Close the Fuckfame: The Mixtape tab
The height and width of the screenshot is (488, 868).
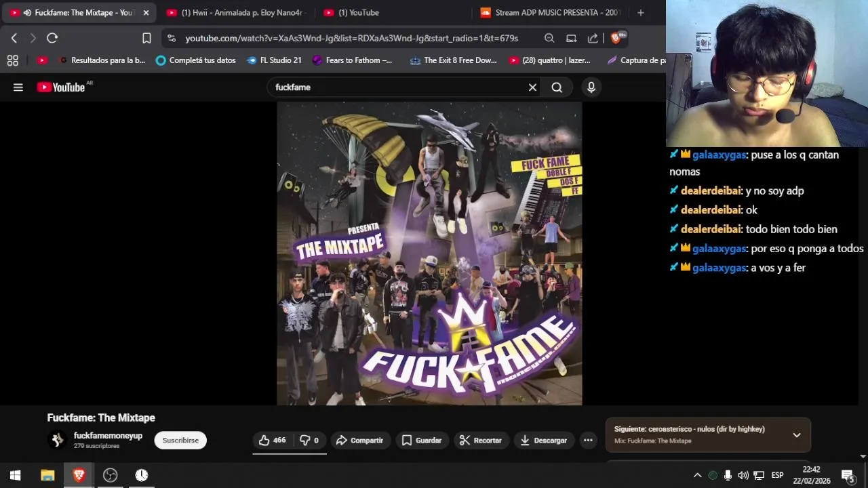(x=146, y=13)
